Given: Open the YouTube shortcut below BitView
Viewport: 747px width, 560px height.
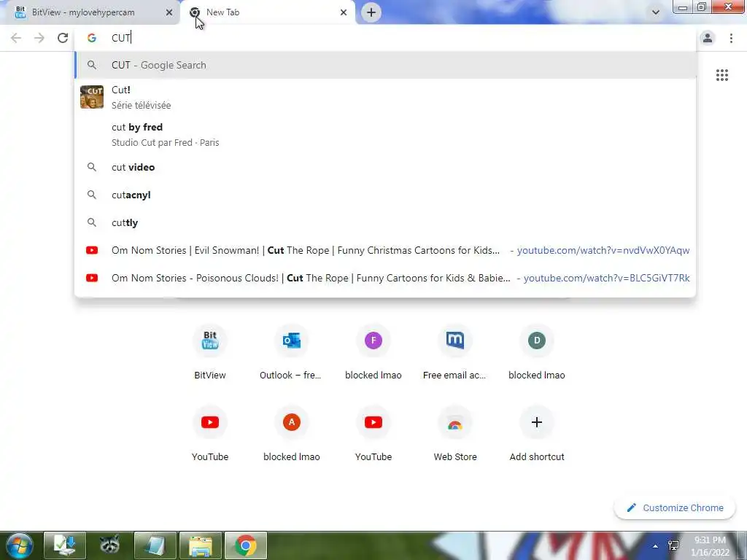Looking at the screenshot, I should (x=210, y=433).
